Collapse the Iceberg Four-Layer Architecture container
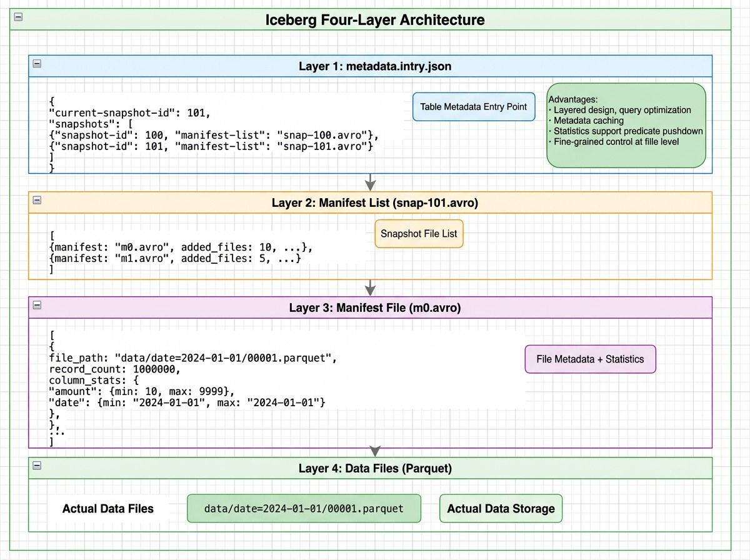Image resolution: width=750 pixels, height=560 pixels. coord(17,18)
